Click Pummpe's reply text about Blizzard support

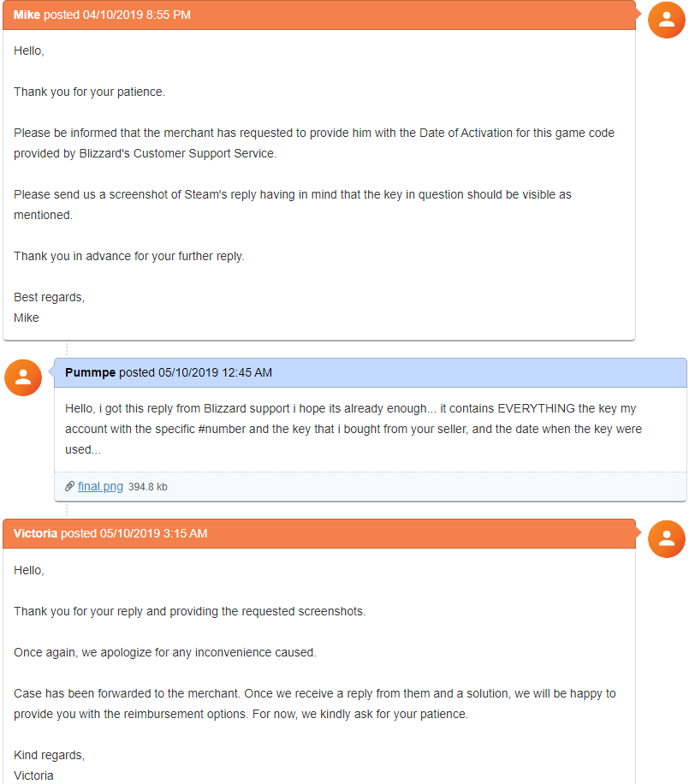pyautogui.click(x=353, y=429)
